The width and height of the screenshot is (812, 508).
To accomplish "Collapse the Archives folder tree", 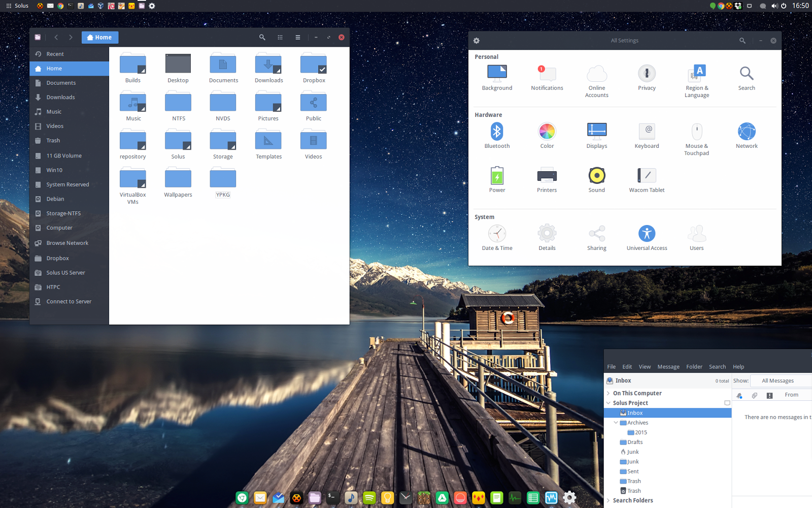I will point(616,422).
